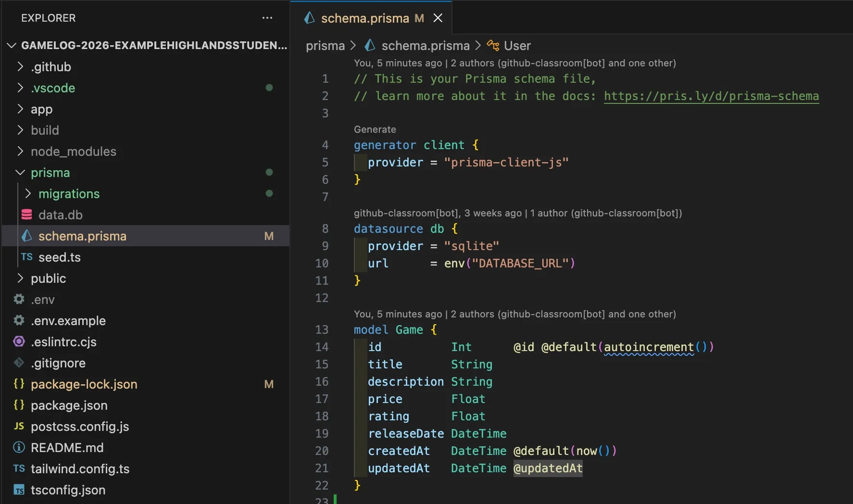This screenshot has width=853, height=504.
Task: Open seed.ts in the file explorer
Action: pos(60,257)
